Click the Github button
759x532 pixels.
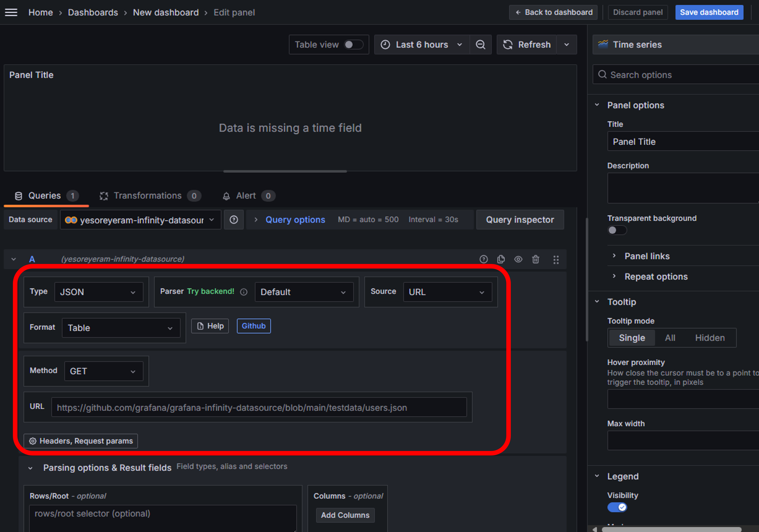click(x=254, y=326)
